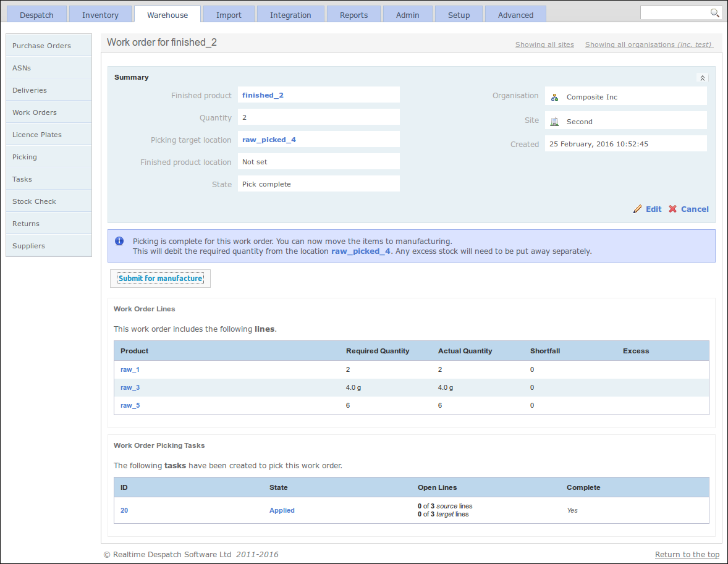Viewport: 728px width, 564px height.
Task: Collapse the Summary panel chevron
Action: point(703,78)
